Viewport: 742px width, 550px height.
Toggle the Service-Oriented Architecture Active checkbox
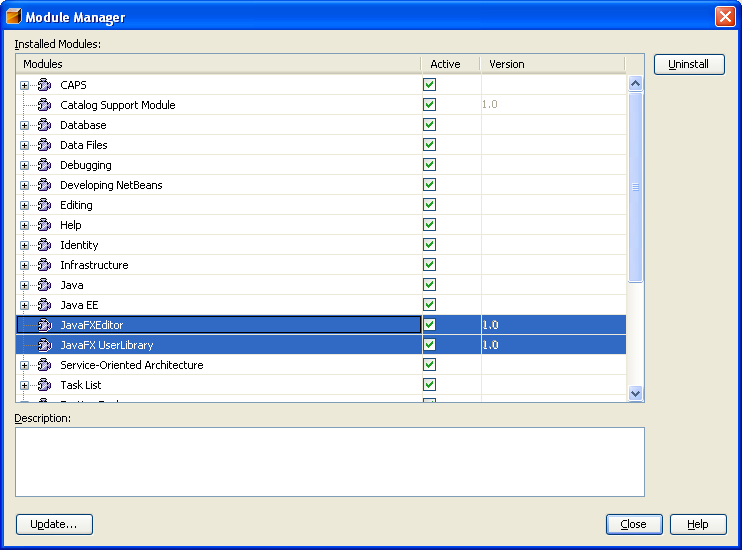(429, 364)
